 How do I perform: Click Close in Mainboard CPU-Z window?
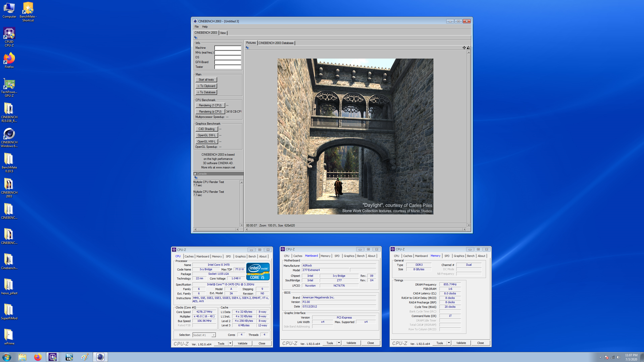pyautogui.click(x=371, y=343)
